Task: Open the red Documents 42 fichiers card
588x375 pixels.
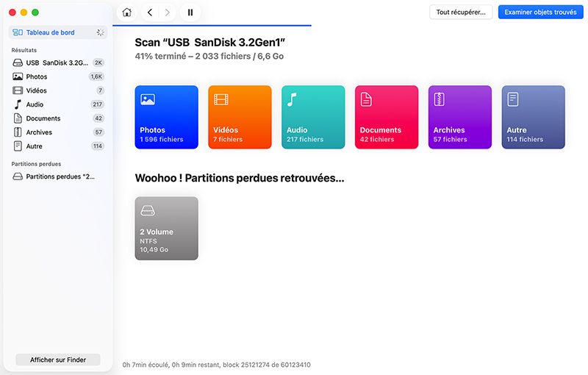Action: click(x=387, y=117)
